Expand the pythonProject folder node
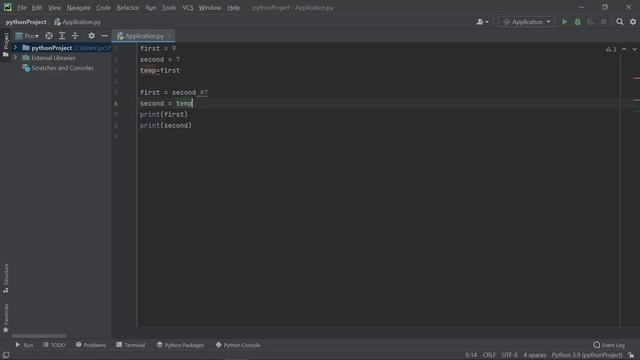The width and height of the screenshot is (640, 360). coord(16,48)
